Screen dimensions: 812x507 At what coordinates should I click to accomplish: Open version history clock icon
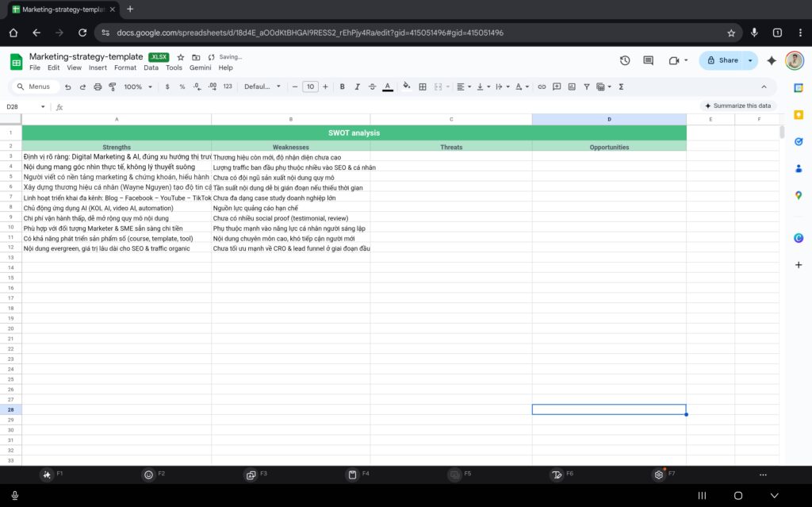click(625, 60)
